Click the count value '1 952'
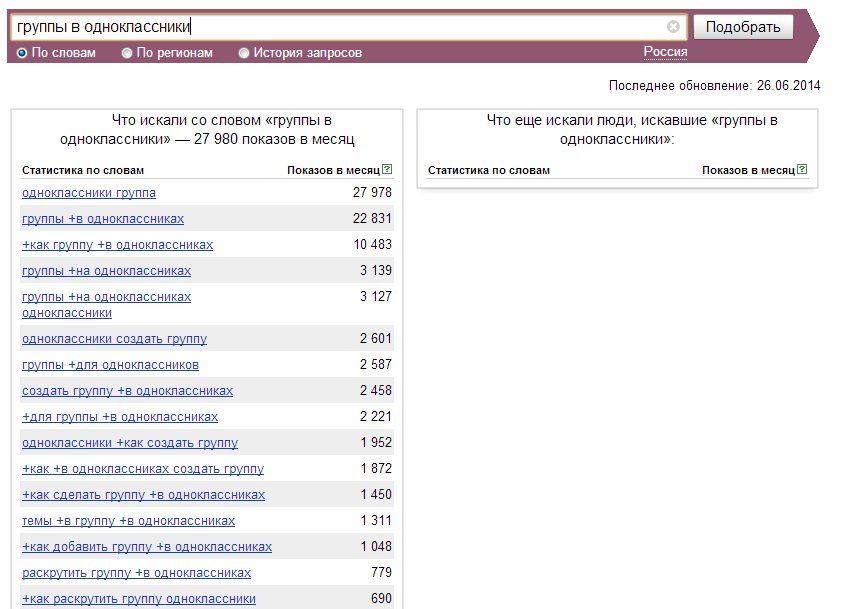841x609 pixels. 376,443
